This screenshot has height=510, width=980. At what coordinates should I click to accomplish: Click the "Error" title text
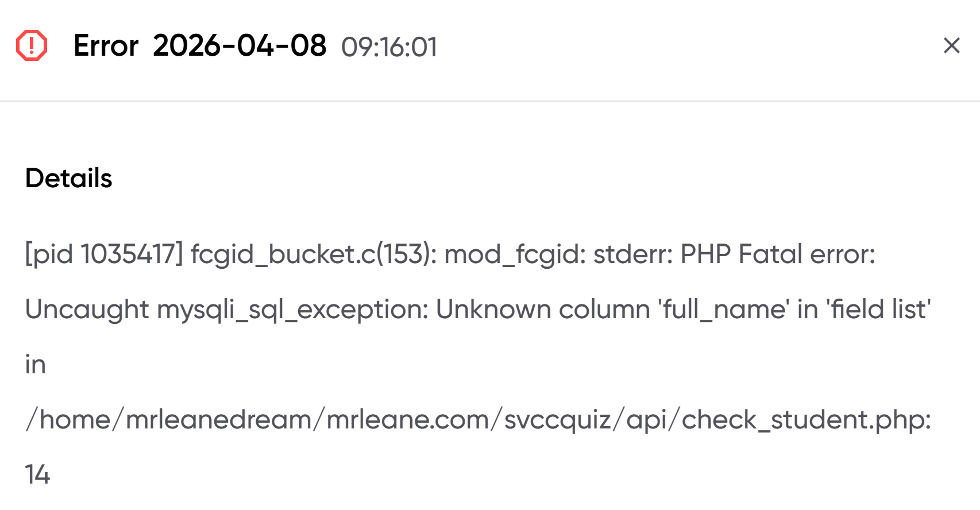click(106, 46)
